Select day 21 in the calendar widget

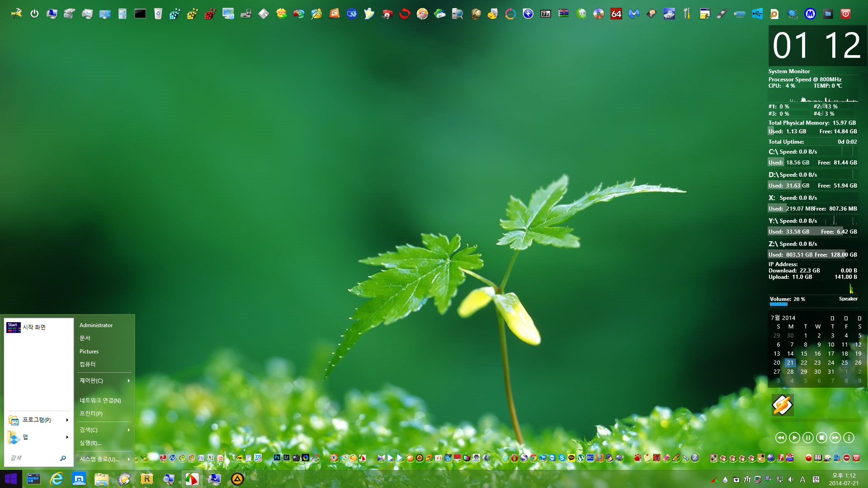[790, 362]
